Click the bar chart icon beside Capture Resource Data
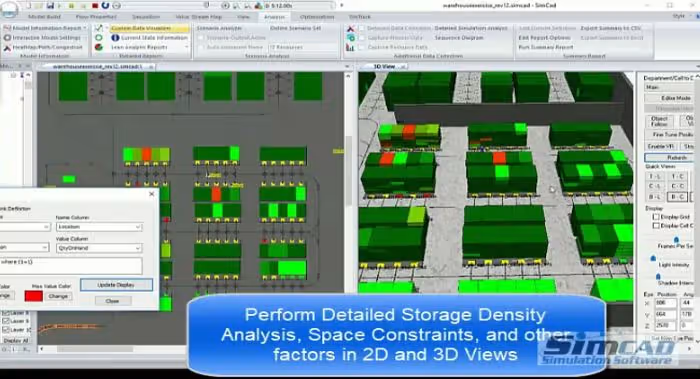 point(350,47)
